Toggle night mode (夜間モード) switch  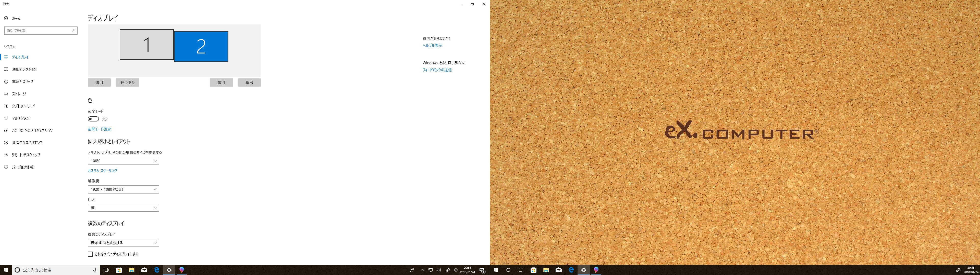[x=93, y=119]
